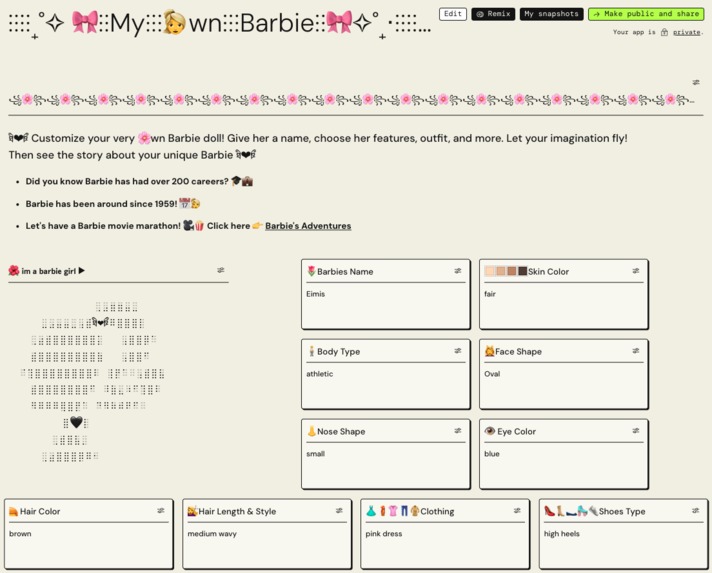Click the My Own Barbie page title
The image size is (712, 573).
(x=219, y=22)
